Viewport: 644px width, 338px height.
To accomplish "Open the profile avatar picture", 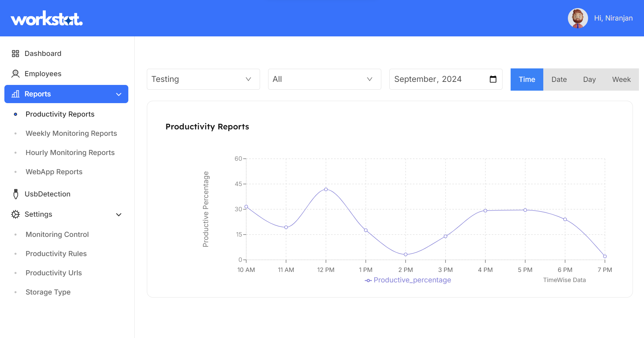I will 578,18.
